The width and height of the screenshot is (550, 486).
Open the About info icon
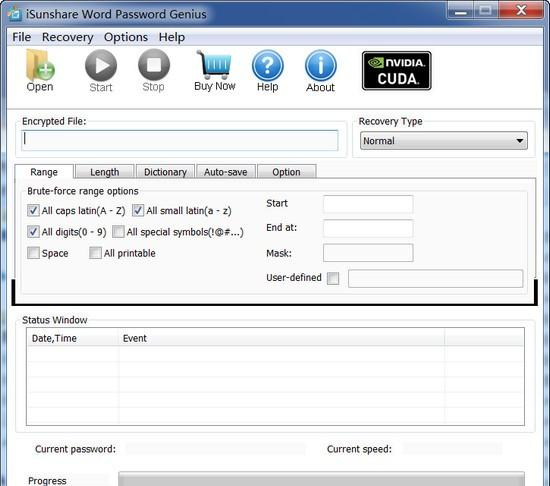point(321,66)
